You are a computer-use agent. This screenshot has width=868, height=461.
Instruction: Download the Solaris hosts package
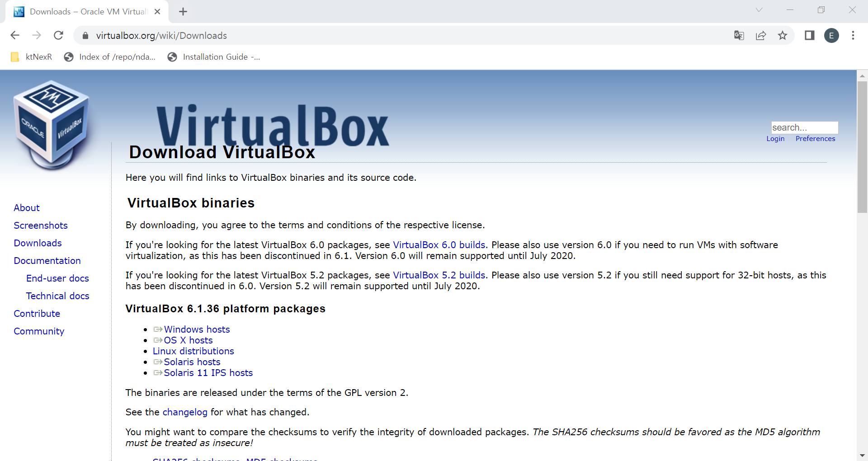point(192,362)
